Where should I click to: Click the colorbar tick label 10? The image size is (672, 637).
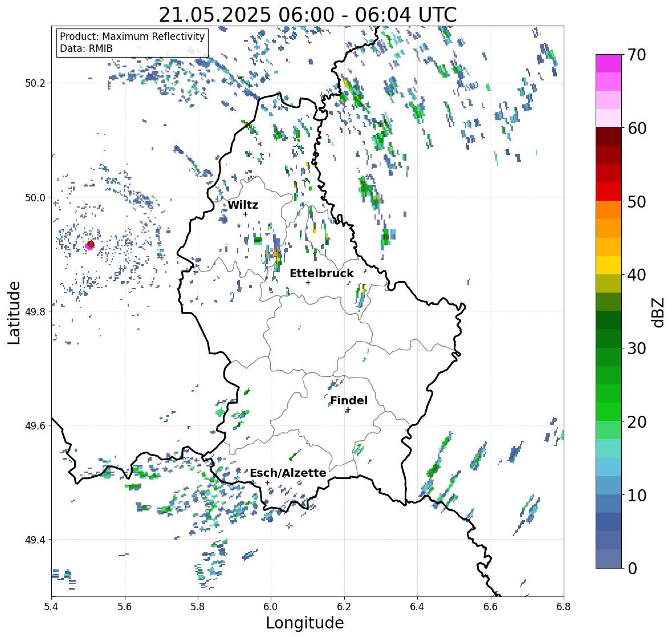[637, 495]
